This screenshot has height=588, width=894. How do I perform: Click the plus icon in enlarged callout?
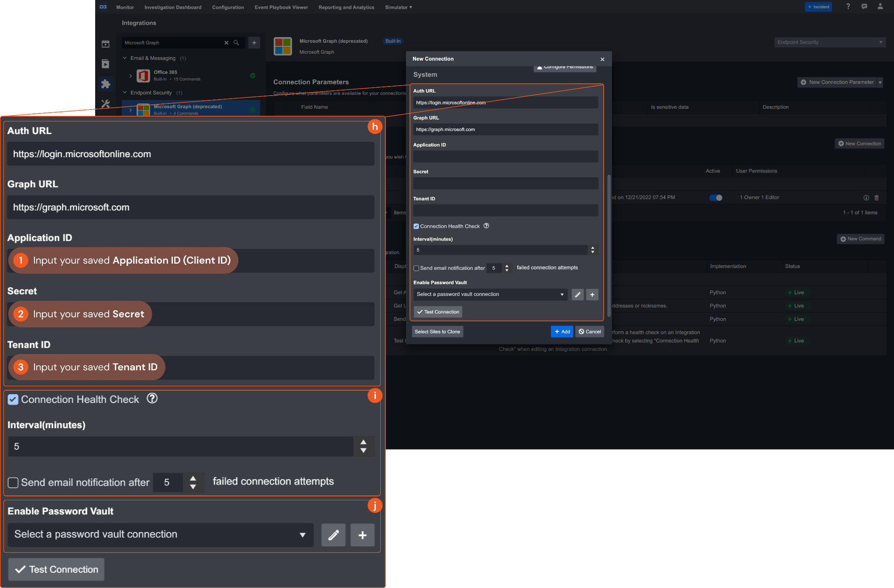point(362,535)
